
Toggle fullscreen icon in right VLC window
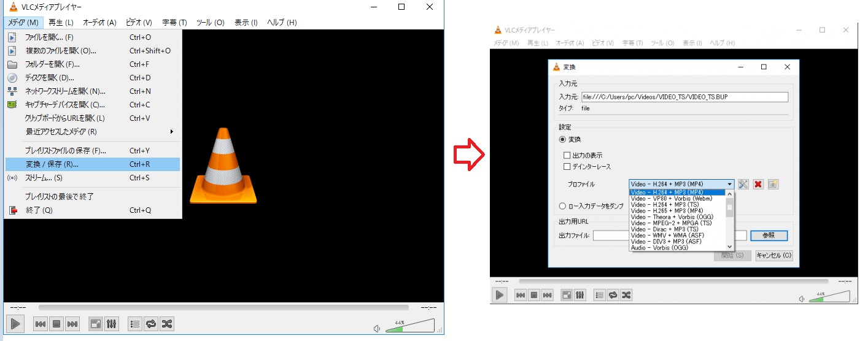pos(567,295)
